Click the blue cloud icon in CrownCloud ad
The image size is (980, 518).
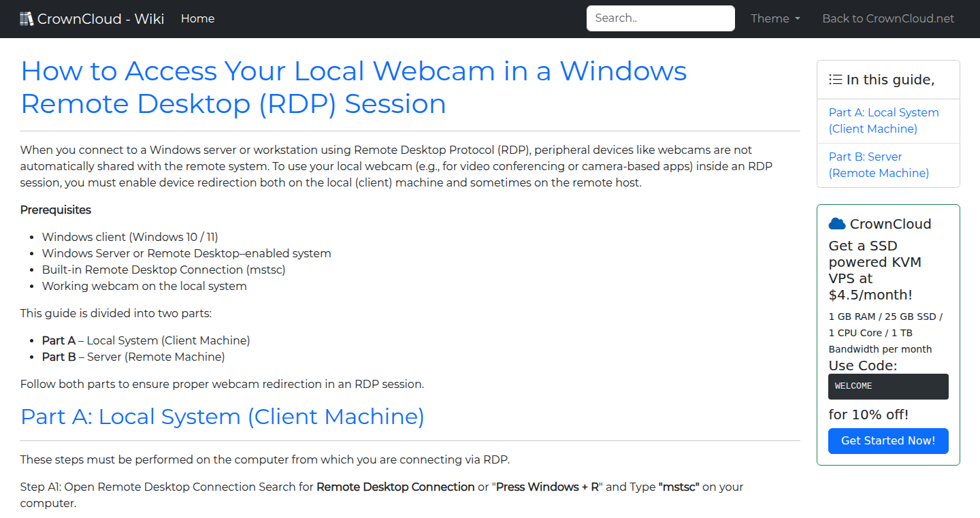pyautogui.click(x=837, y=224)
